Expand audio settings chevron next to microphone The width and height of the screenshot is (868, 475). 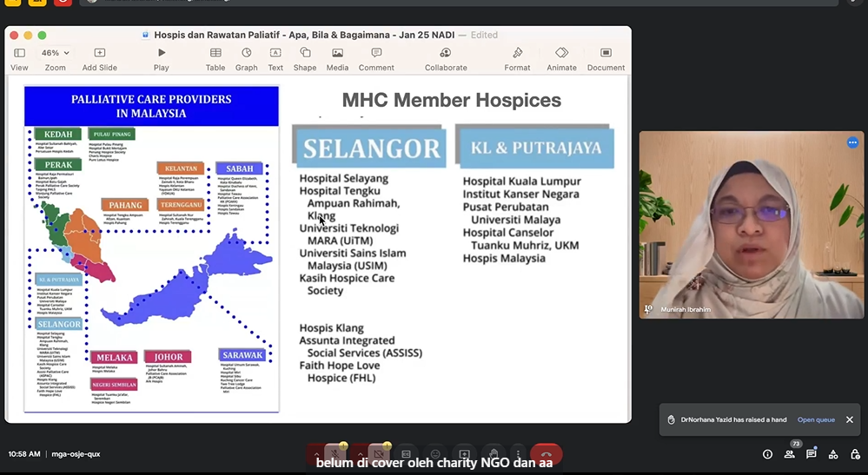tap(316, 454)
